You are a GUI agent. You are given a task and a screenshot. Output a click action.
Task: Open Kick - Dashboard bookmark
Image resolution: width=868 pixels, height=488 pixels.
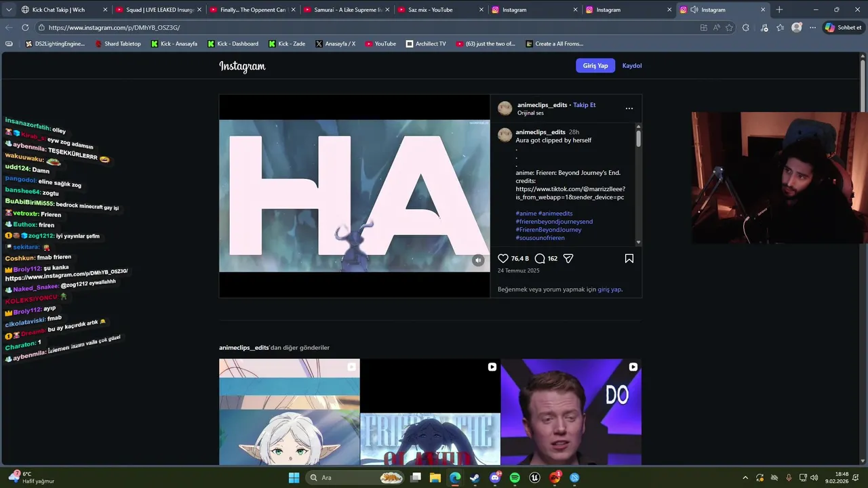pyautogui.click(x=233, y=43)
